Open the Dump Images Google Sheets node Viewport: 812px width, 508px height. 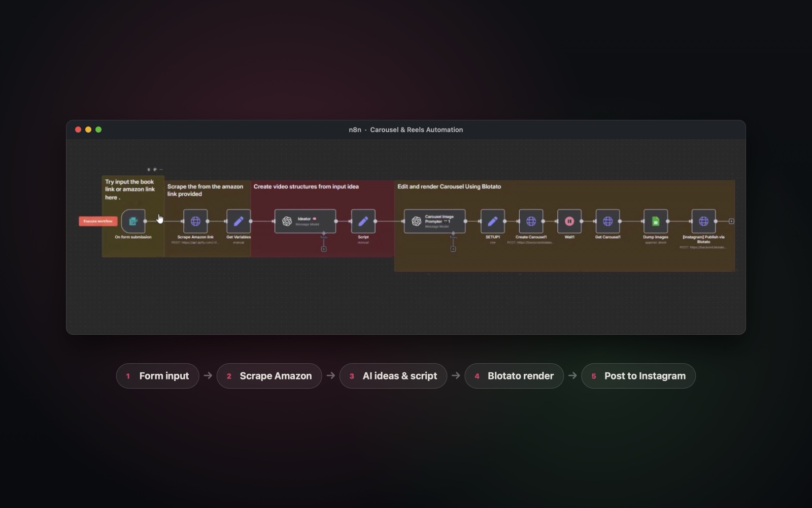coord(656,221)
